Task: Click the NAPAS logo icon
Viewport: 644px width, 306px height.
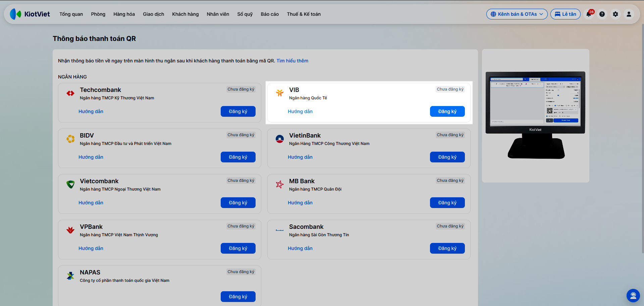Action: pyautogui.click(x=70, y=276)
